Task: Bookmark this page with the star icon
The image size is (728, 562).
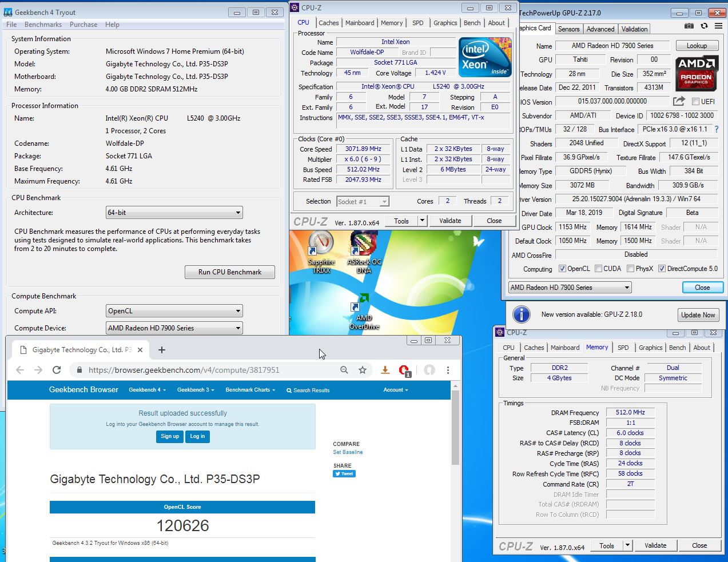Action: coord(363,370)
